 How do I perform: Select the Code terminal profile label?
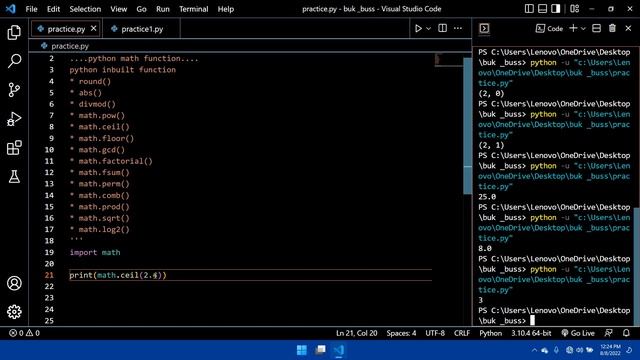(549, 28)
